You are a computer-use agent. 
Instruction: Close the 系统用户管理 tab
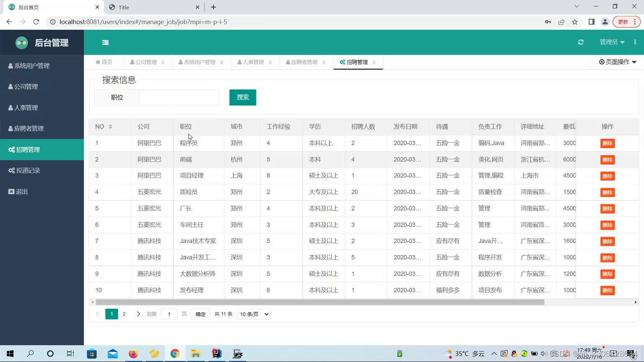pyautogui.click(x=221, y=62)
